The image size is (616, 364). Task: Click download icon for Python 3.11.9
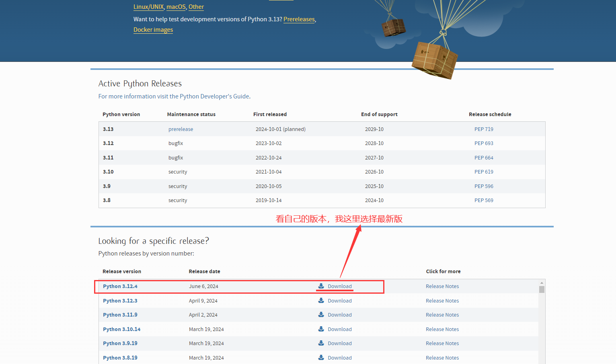[x=321, y=315]
